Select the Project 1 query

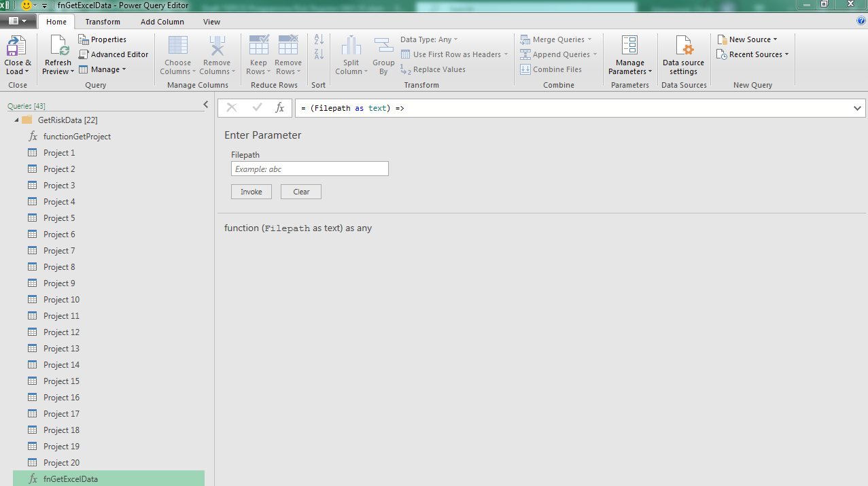click(109, 153)
